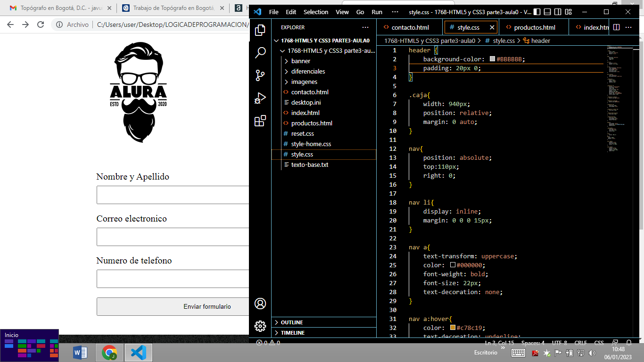This screenshot has width=644, height=362.
Task: Expand the TIMELINE section
Action: (324, 333)
